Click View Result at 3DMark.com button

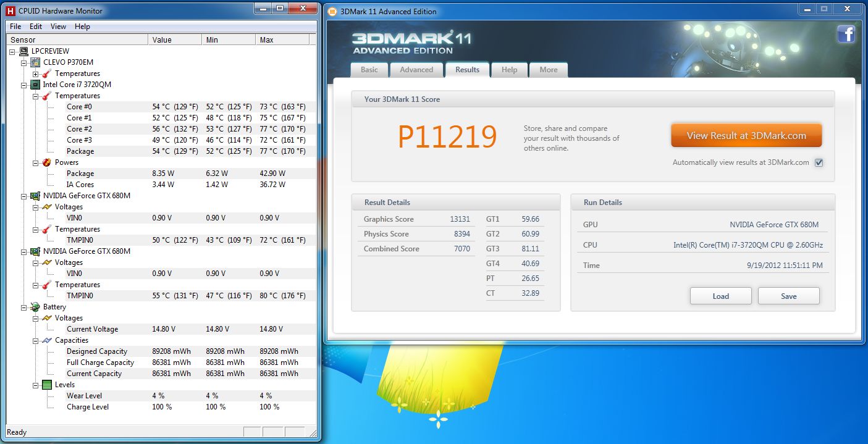(746, 136)
